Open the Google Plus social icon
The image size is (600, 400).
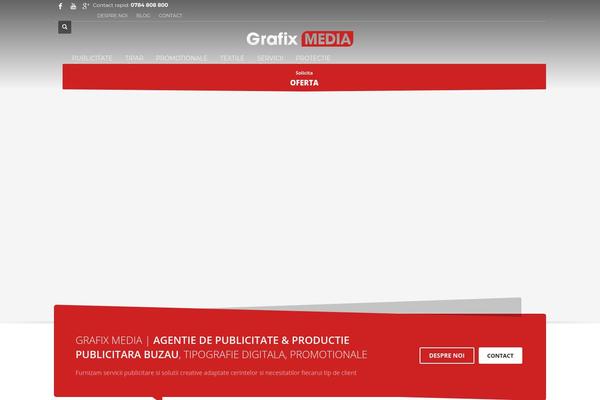tap(85, 6)
